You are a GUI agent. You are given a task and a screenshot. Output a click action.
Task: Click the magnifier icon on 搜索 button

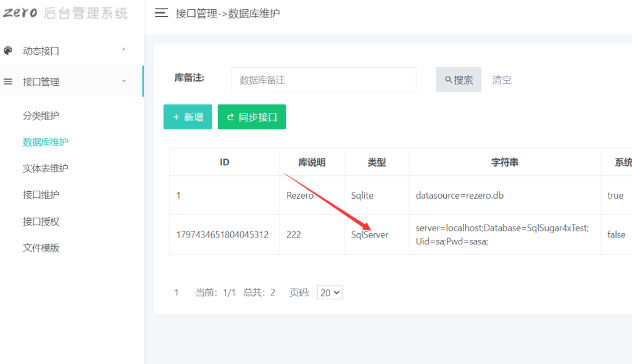coord(449,80)
